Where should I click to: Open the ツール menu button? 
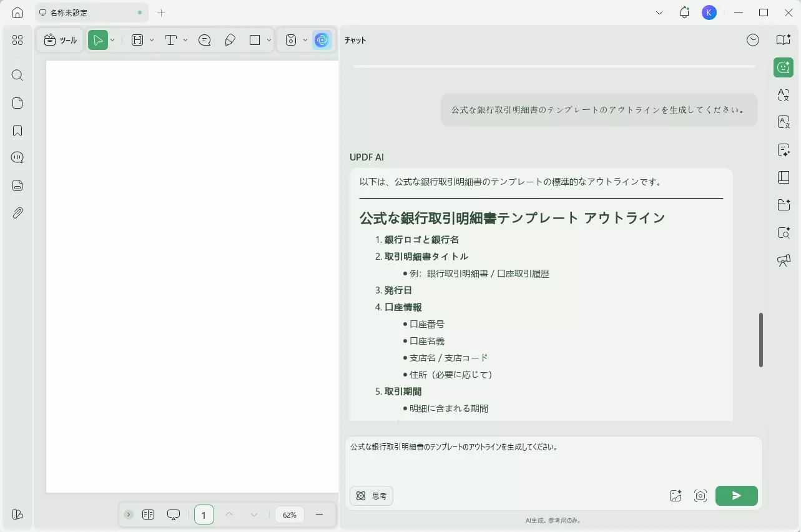(x=60, y=39)
